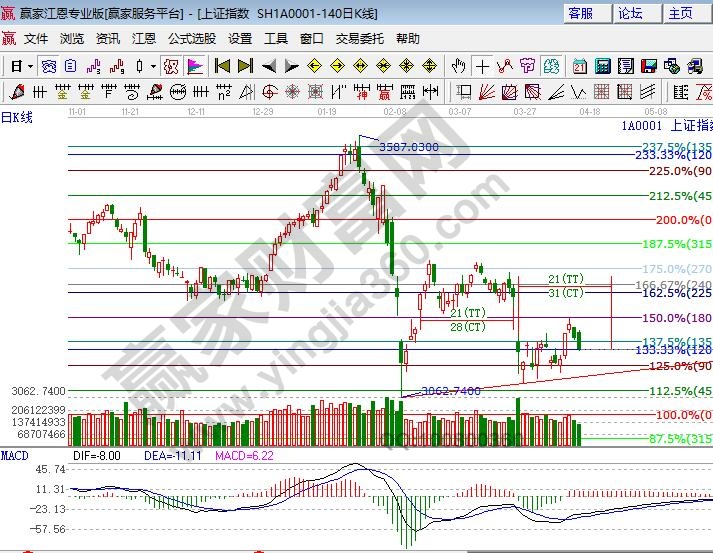The width and height of the screenshot is (713, 553).
Task: Click the 客服 button
Action: click(x=581, y=13)
